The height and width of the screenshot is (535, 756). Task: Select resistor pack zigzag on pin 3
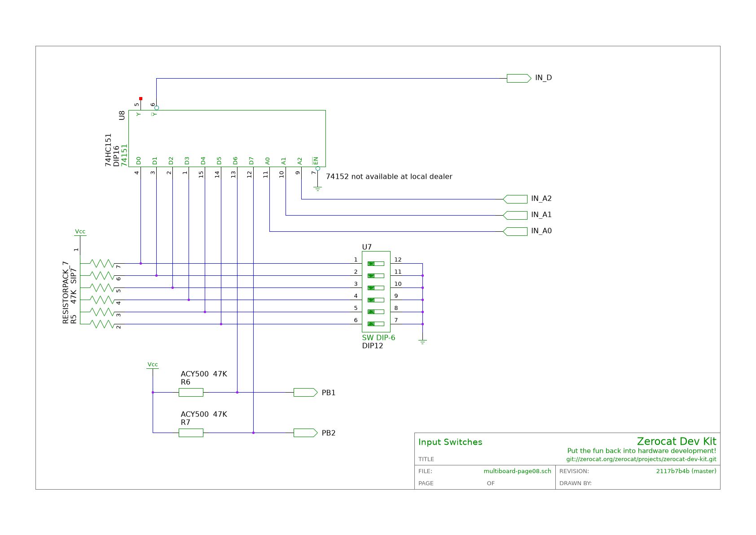pyautogui.click(x=102, y=312)
